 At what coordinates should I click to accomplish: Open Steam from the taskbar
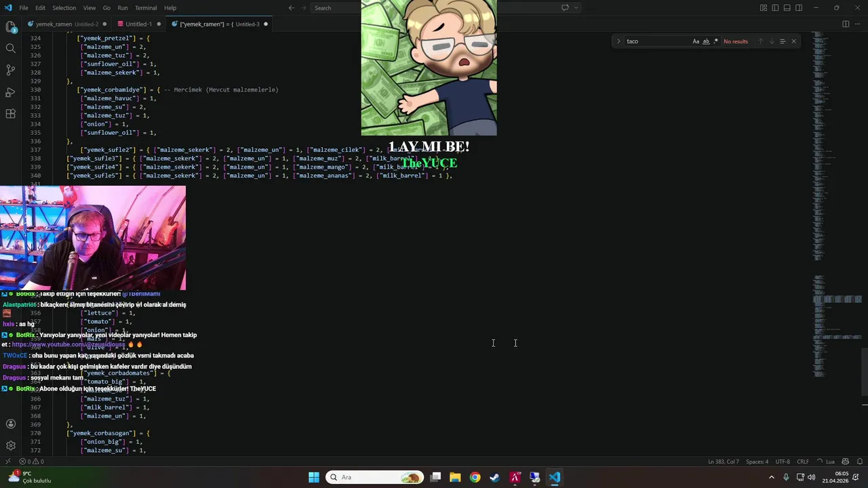494,477
